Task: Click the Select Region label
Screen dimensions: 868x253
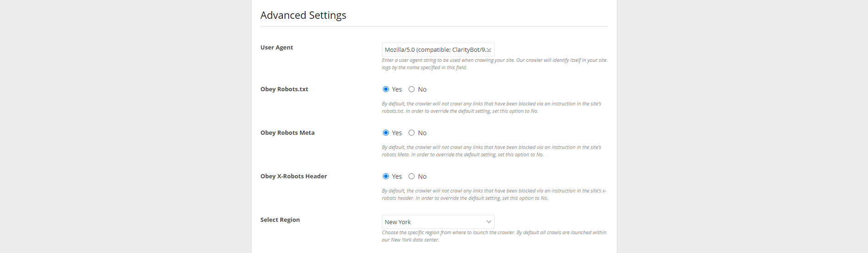Action: pos(280,220)
